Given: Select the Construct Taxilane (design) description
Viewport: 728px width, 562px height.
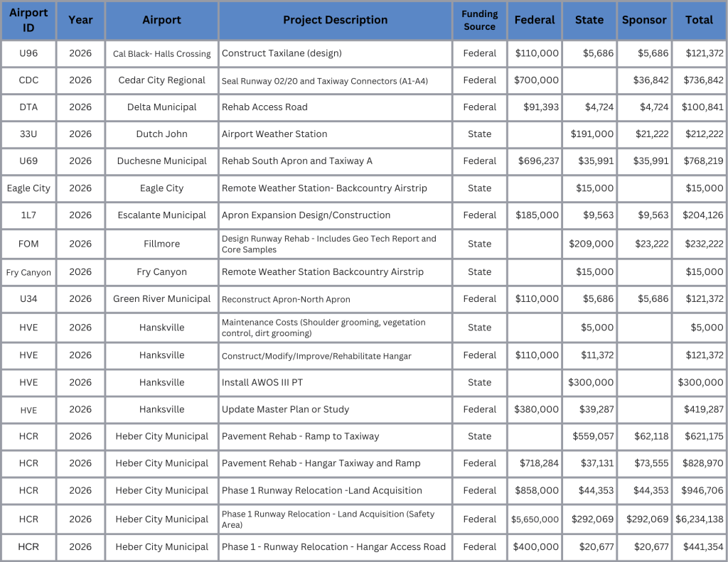Looking at the screenshot, I should tap(282, 53).
